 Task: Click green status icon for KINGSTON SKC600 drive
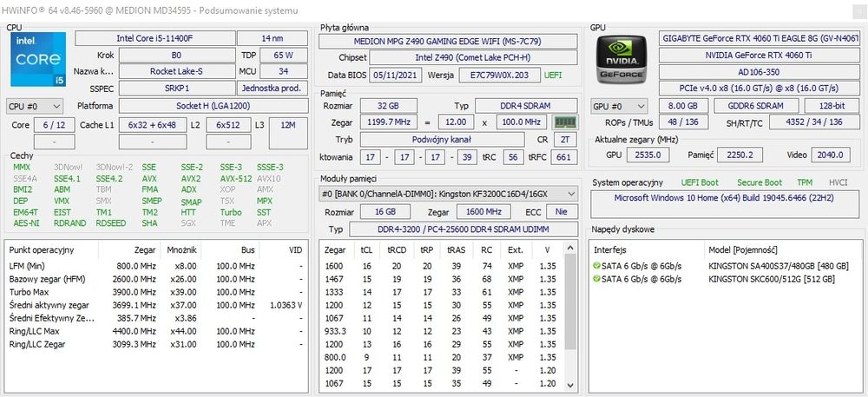(596, 279)
